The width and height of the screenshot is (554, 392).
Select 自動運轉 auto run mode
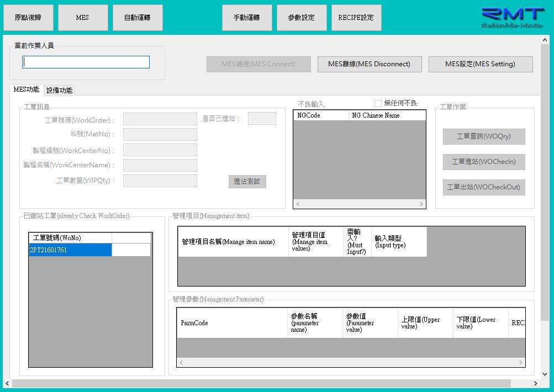138,18
